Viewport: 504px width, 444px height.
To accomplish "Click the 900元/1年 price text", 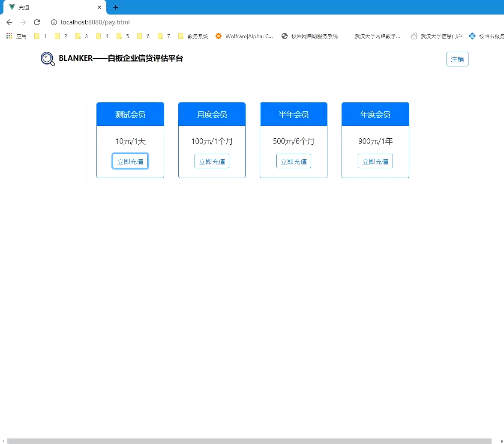I will point(375,141).
